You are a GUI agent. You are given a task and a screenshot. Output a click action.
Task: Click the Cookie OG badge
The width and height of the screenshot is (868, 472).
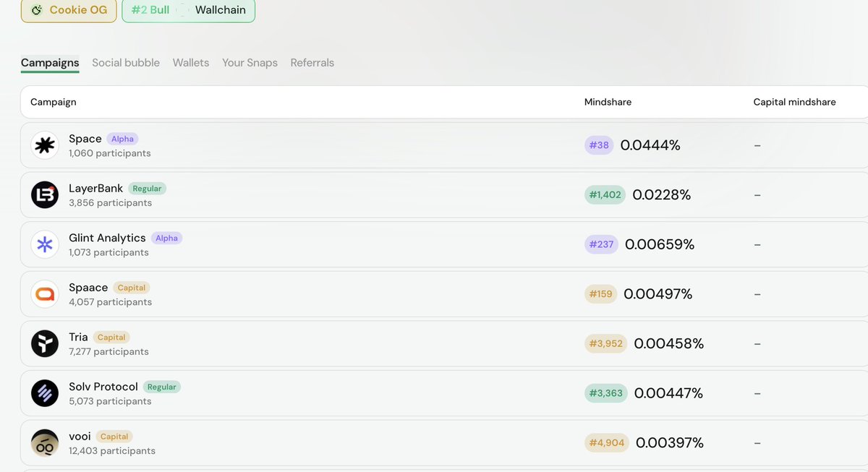69,10
